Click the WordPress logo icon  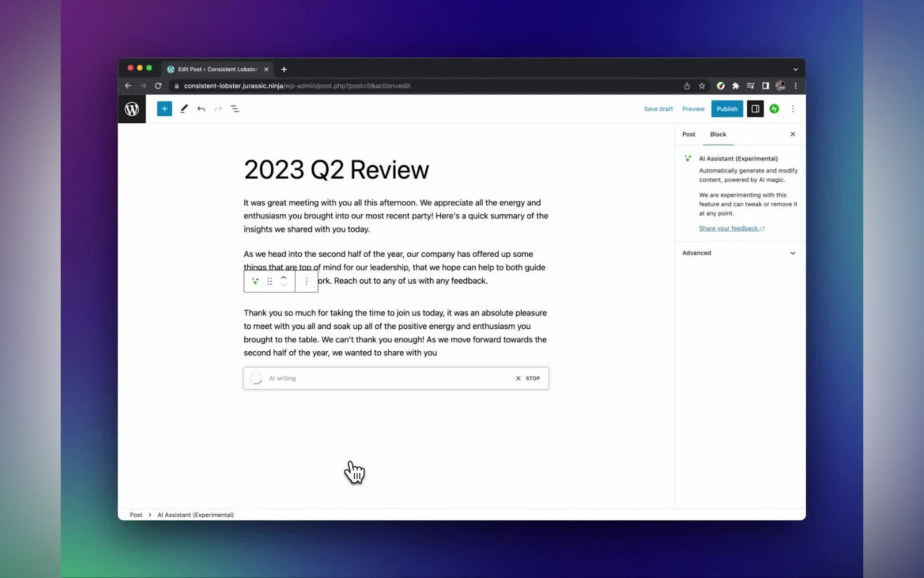pos(132,109)
